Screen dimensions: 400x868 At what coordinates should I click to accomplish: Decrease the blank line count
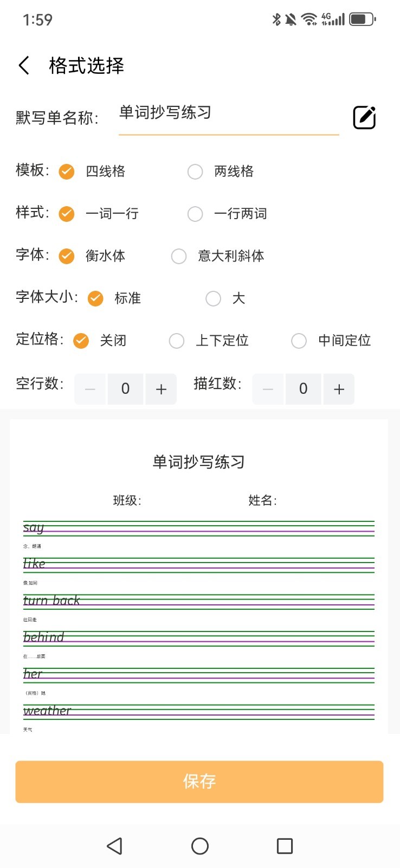point(91,389)
